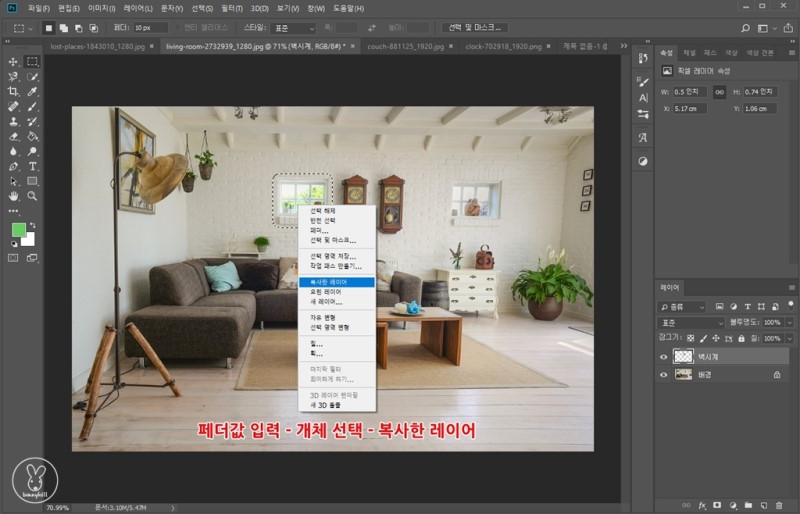Click the layer style fx icon
Image resolution: width=800 pixels, height=514 pixels.
point(703,505)
